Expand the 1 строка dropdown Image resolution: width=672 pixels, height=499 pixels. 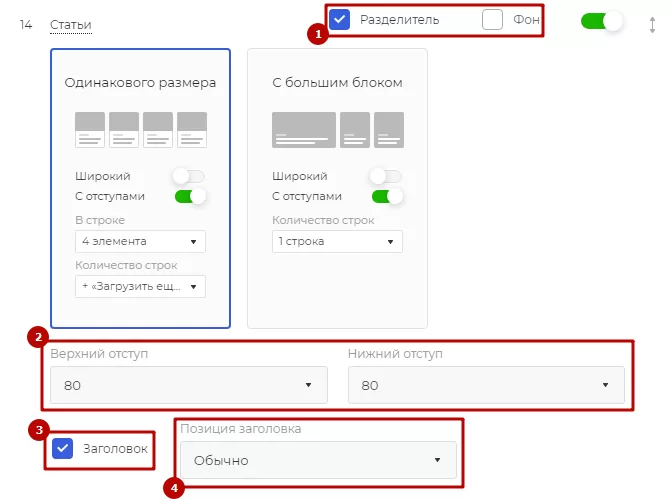[x=337, y=241]
